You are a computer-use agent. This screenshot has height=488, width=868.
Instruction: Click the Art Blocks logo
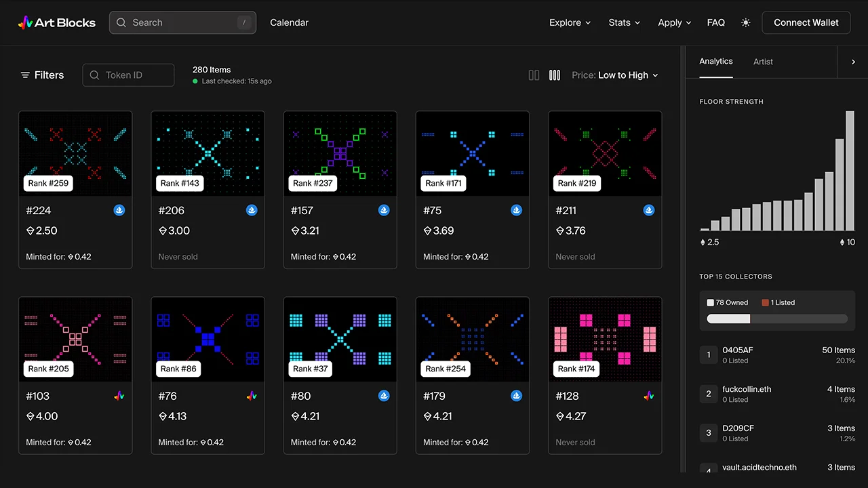pyautogui.click(x=57, y=22)
